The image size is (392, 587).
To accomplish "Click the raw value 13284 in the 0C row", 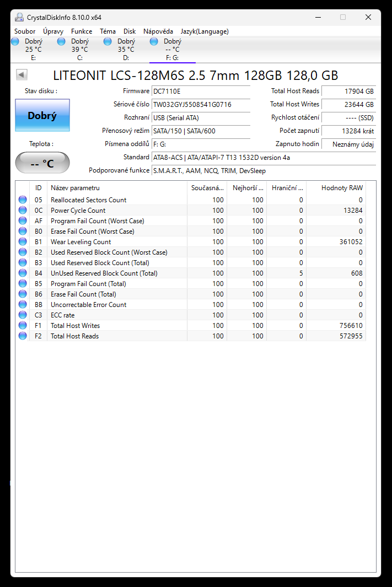I will tap(353, 211).
